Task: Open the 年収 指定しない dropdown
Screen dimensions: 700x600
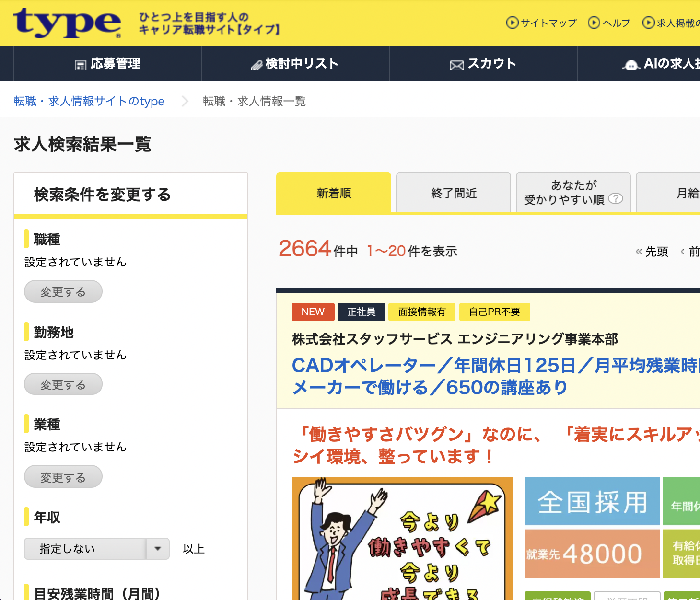Action: click(x=97, y=549)
